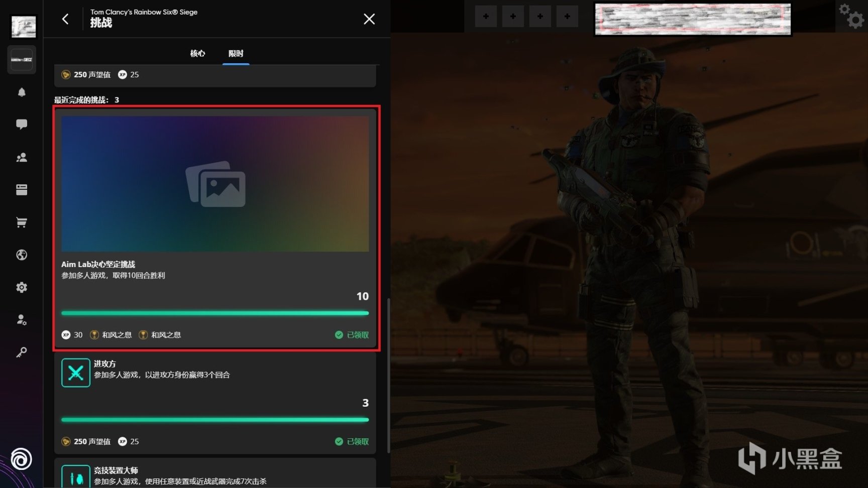
Task: Open the store cart icon
Action: point(22,222)
